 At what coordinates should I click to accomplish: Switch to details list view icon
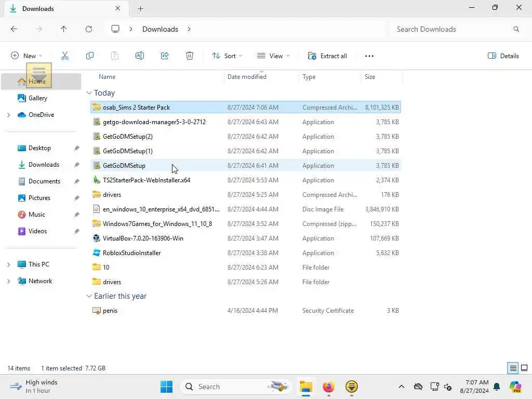pos(513,368)
